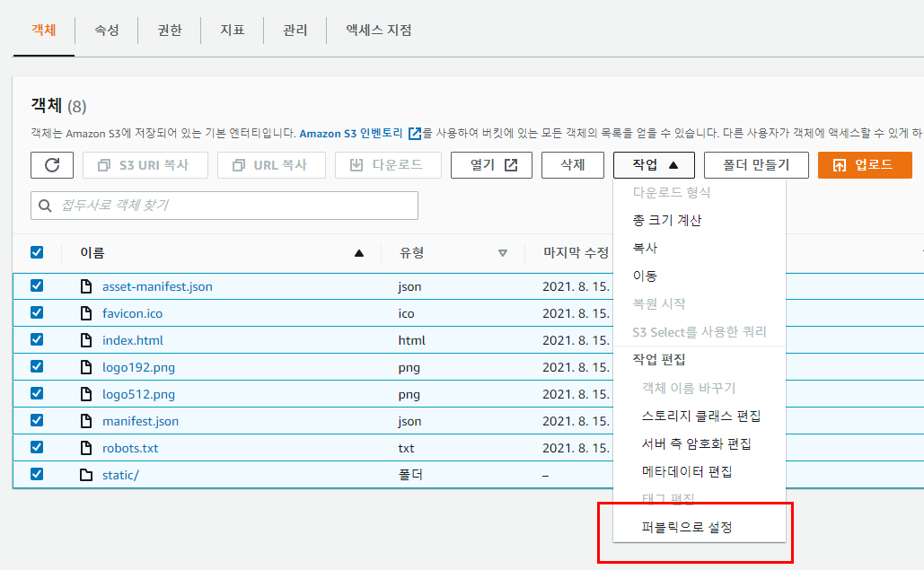Click the html type cell of index.html
The image size is (924, 570).
pos(411,341)
